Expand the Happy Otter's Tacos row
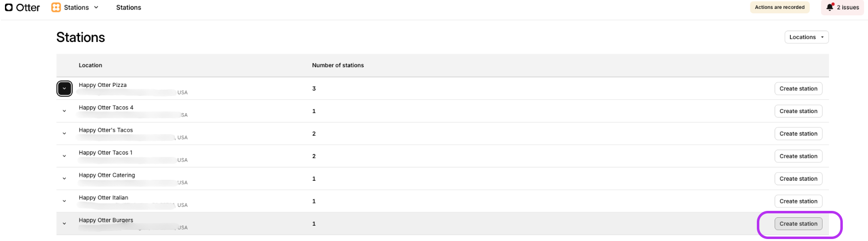868x241 pixels. pyautogui.click(x=64, y=134)
